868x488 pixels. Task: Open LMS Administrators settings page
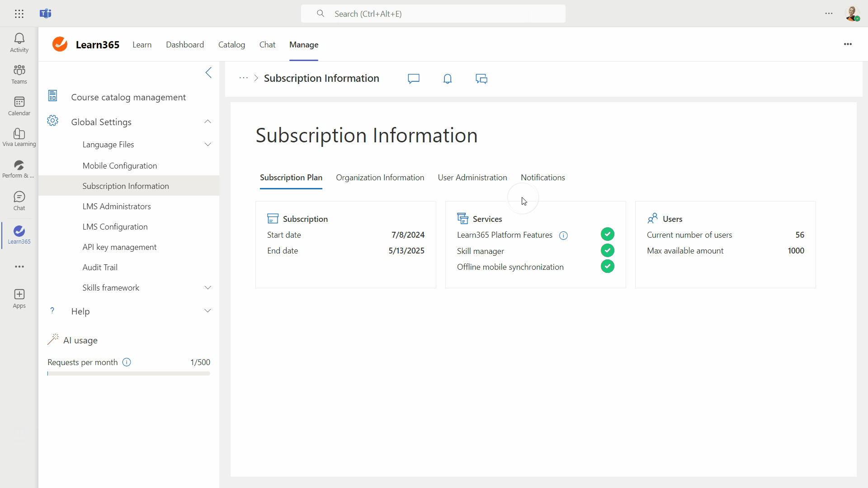coord(117,206)
